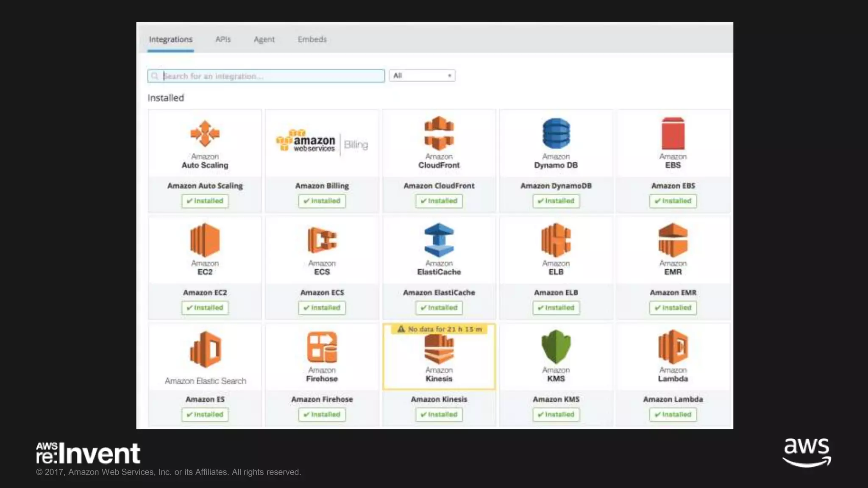The width and height of the screenshot is (868, 488).
Task: Click the Installed button under Amazon Auto Scaling
Action: pyautogui.click(x=205, y=201)
